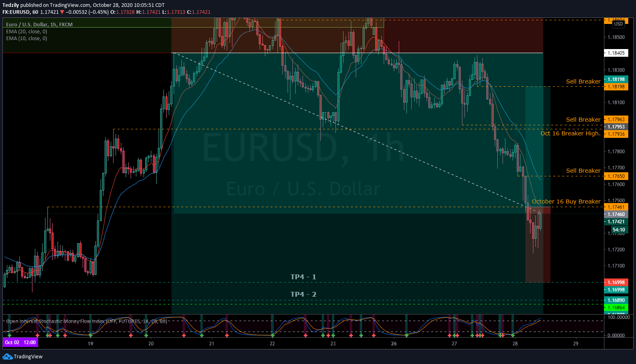The image size is (636, 364).
Task: Click date 19 on the time axis
Action: click(90, 343)
